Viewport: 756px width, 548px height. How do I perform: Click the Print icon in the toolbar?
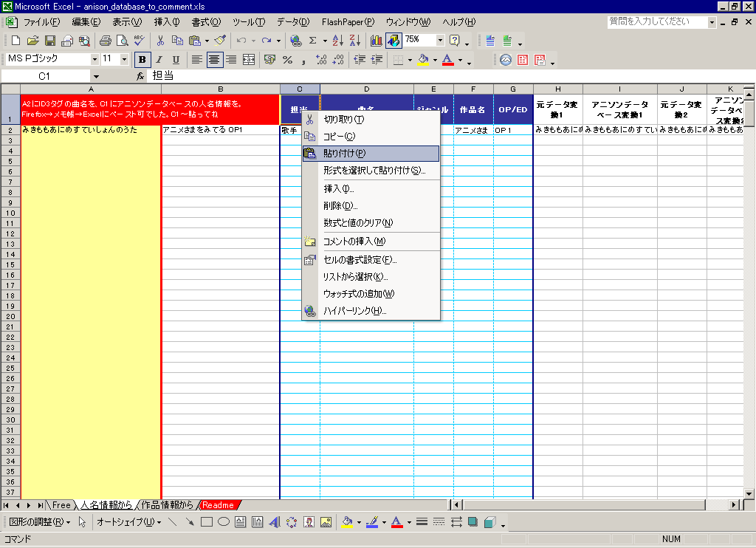tap(105, 41)
